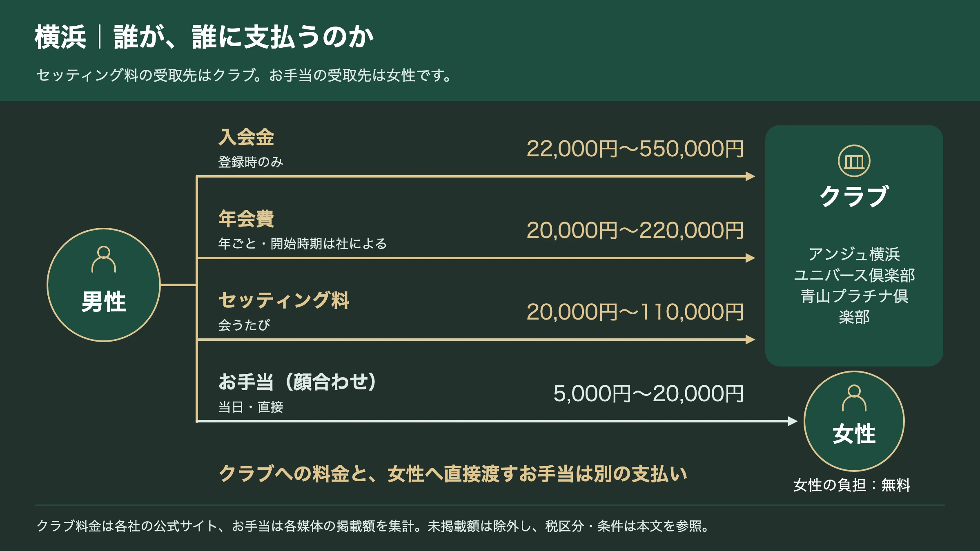Click the セッティング料 fee label
980x551 pixels.
pyautogui.click(x=284, y=300)
